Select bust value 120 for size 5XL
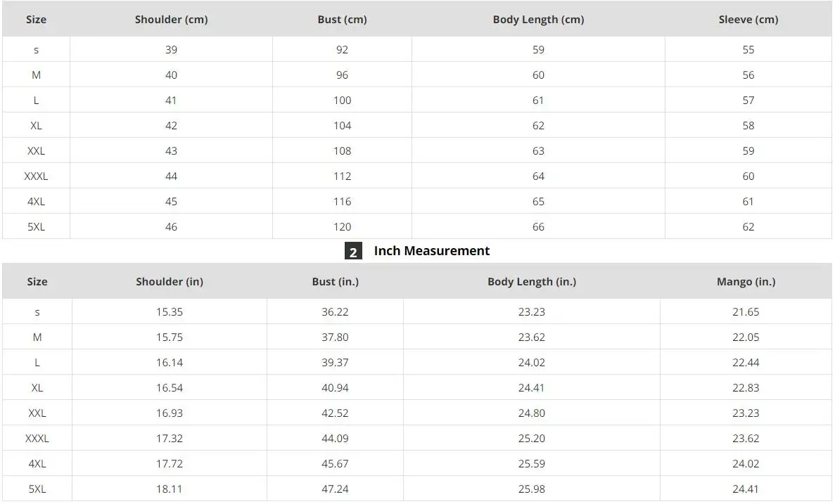 342,227
